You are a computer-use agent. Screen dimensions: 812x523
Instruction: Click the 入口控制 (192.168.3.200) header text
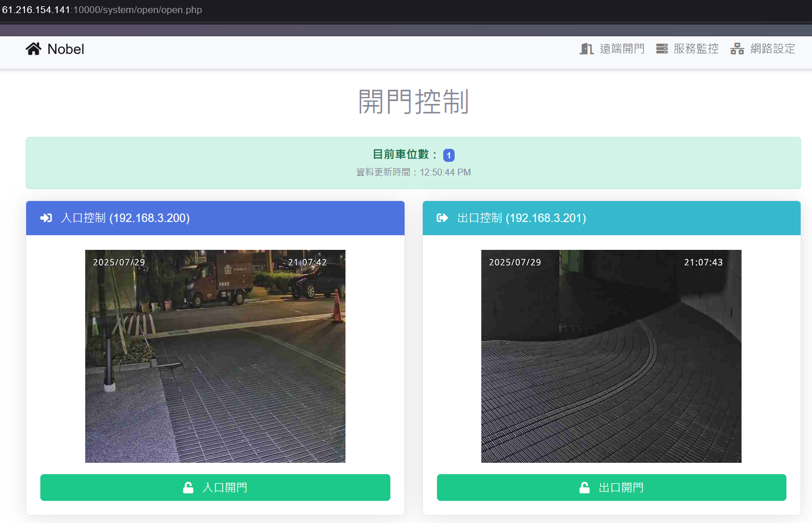125,218
